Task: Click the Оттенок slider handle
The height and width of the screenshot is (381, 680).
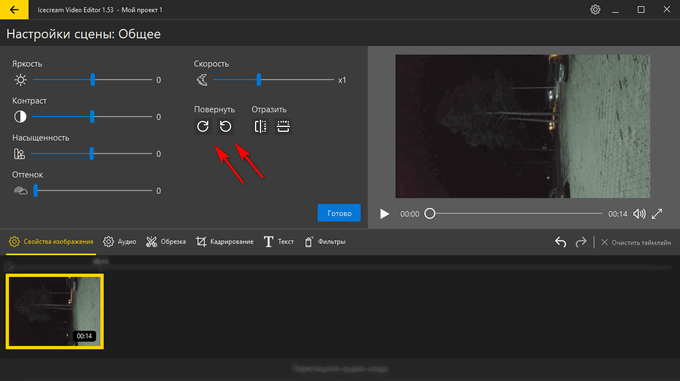Action: (x=36, y=191)
